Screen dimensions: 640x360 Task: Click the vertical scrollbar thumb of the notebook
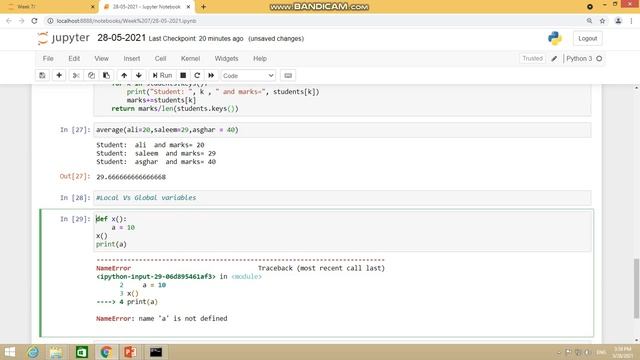pos(636,288)
